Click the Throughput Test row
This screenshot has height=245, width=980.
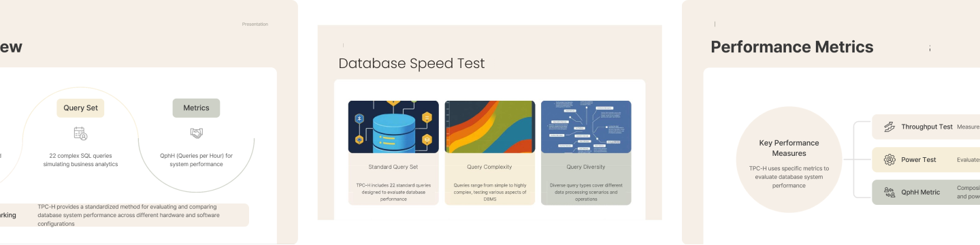point(926,127)
